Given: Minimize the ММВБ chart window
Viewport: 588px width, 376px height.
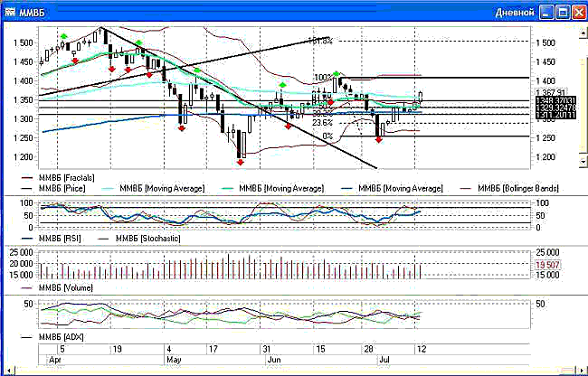Looking at the screenshot, I should (x=546, y=13).
